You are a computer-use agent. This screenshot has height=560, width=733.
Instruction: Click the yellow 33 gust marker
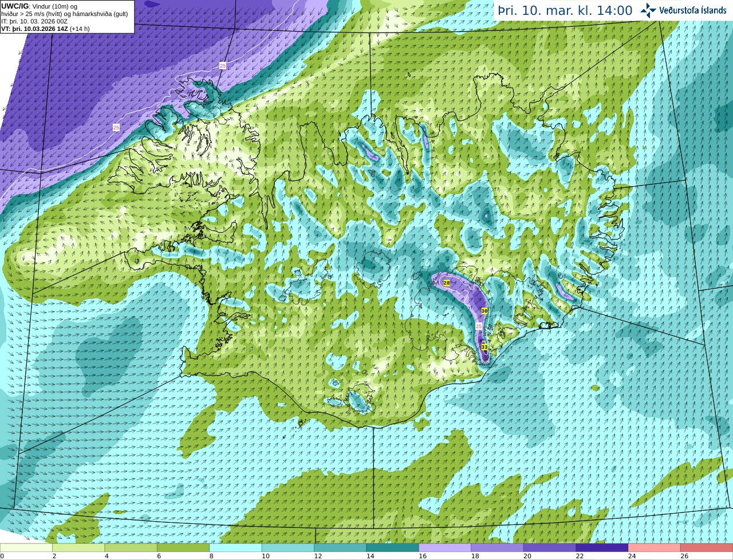[484, 347]
